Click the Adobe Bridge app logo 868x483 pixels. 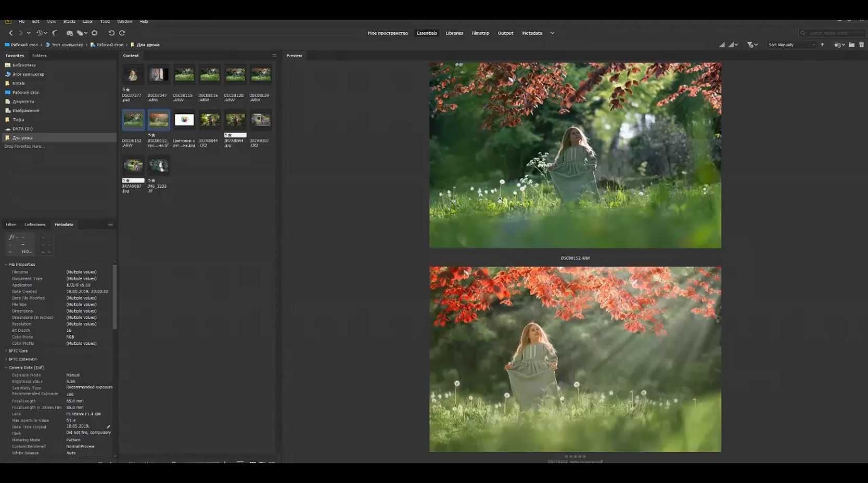[8, 21]
